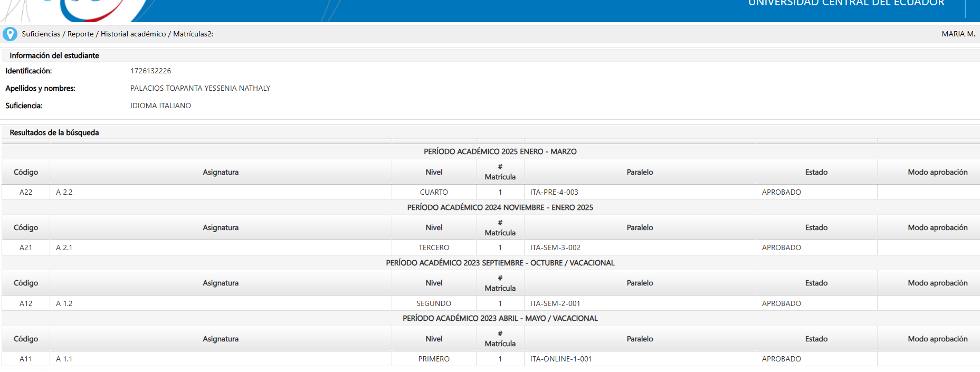Click the Apellidos y nombres label
980x372 pixels.
pyautogui.click(x=40, y=88)
